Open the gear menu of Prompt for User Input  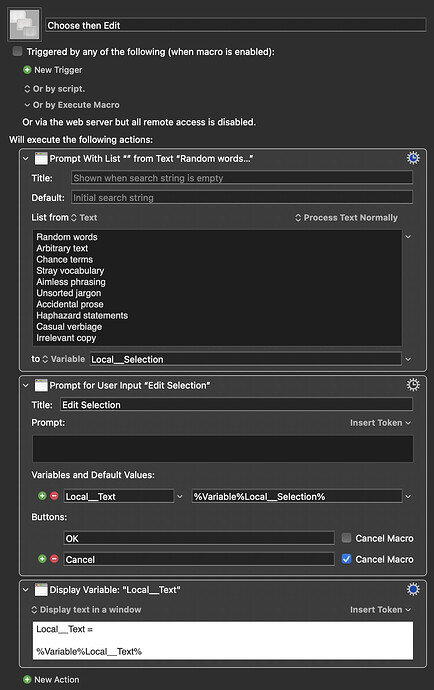click(x=413, y=385)
